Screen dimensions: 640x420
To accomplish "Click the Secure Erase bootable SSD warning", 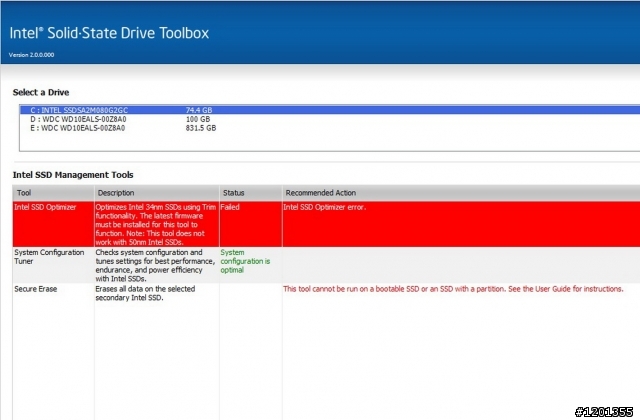I will coord(453,289).
